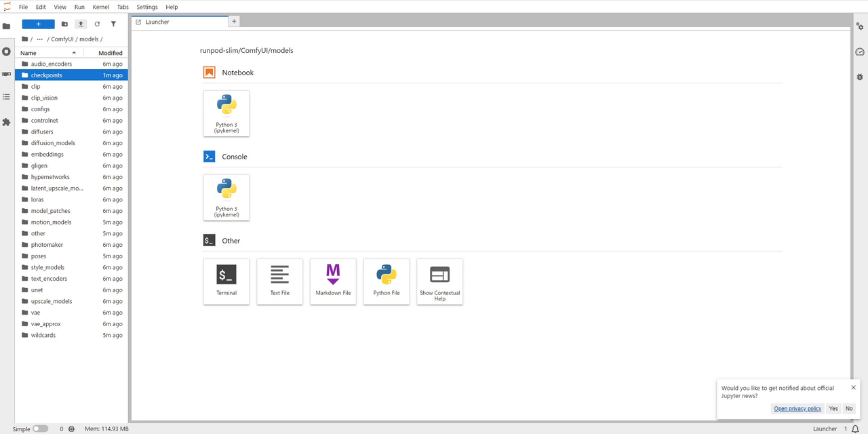Create a new Python File
This screenshot has height=434, width=868.
(x=387, y=281)
